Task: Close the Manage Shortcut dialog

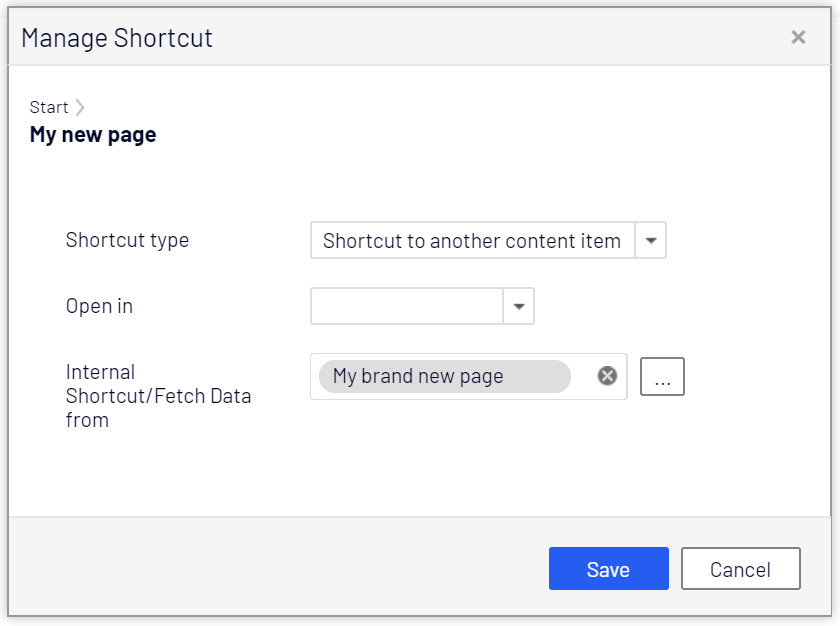Action: click(798, 37)
